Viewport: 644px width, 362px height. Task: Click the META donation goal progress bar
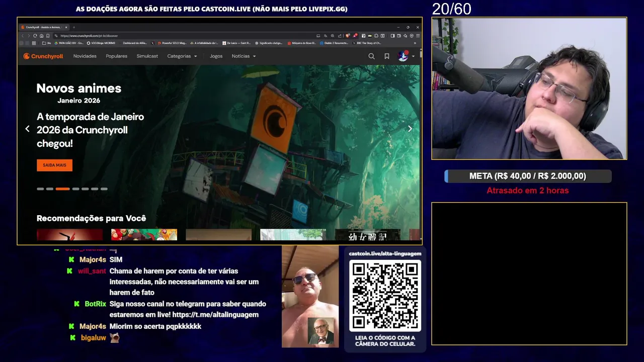coord(528,176)
